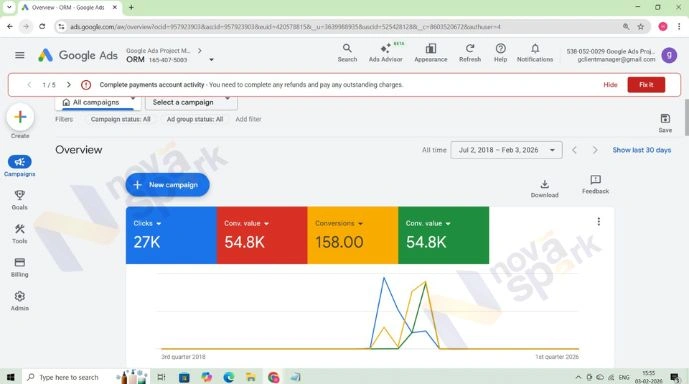Click the red Fix it button

(x=646, y=85)
